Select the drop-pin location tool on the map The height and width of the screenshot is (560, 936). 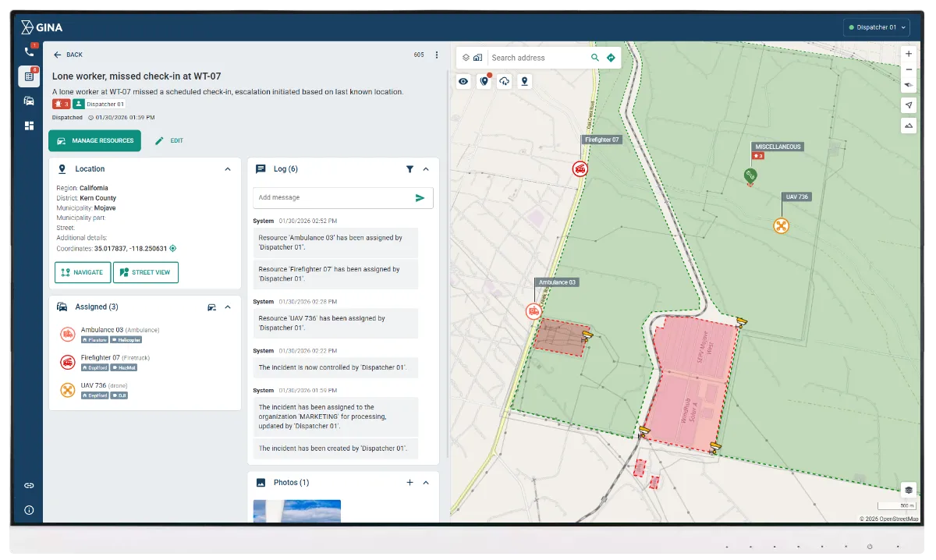[524, 81]
